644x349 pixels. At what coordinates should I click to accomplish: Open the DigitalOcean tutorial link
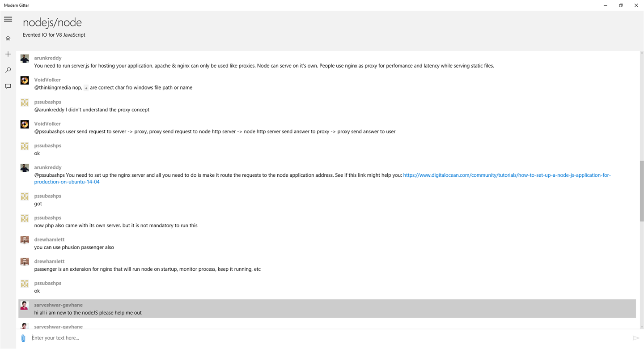pyautogui.click(x=507, y=175)
